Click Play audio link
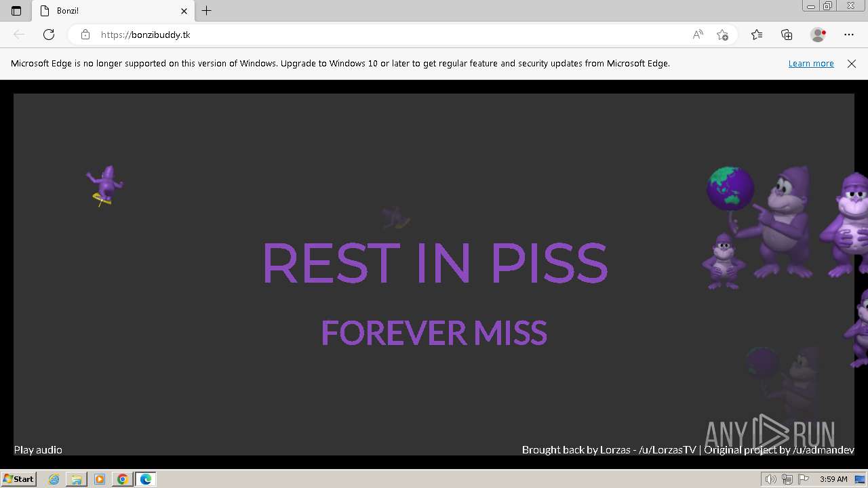The width and height of the screenshot is (868, 488). [x=38, y=449]
